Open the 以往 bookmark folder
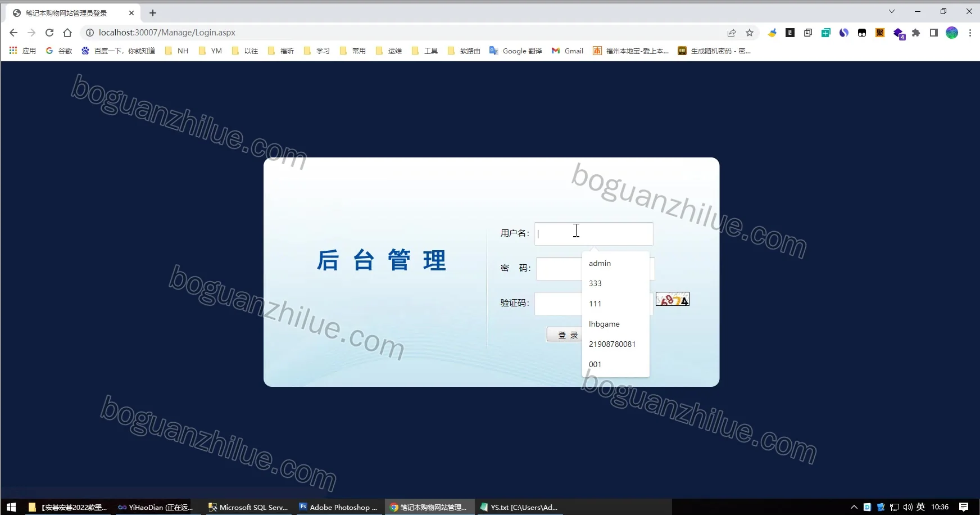 [245, 51]
